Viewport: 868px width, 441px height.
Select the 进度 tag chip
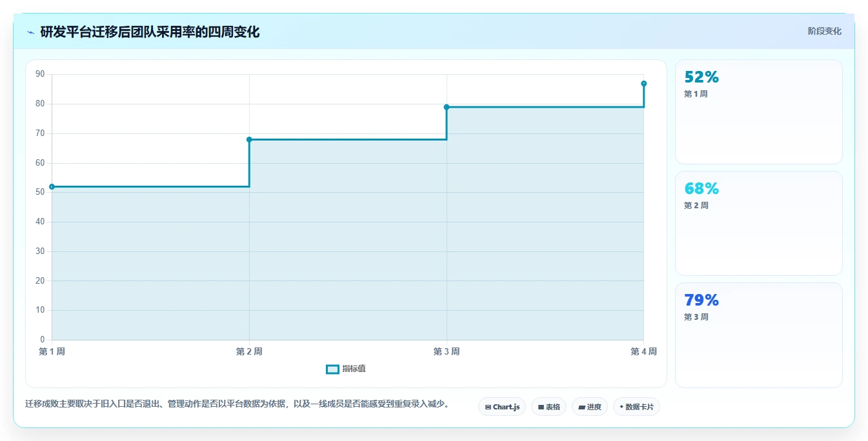pos(589,407)
